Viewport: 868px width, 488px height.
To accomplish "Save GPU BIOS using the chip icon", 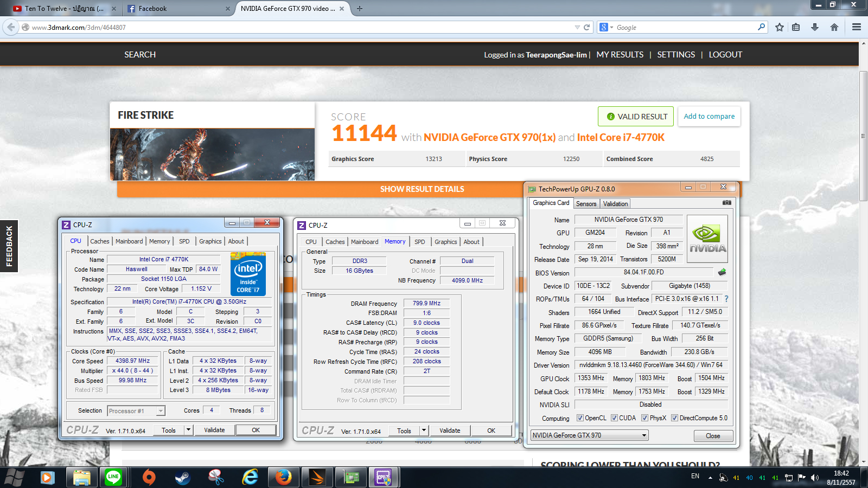I will (x=722, y=272).
